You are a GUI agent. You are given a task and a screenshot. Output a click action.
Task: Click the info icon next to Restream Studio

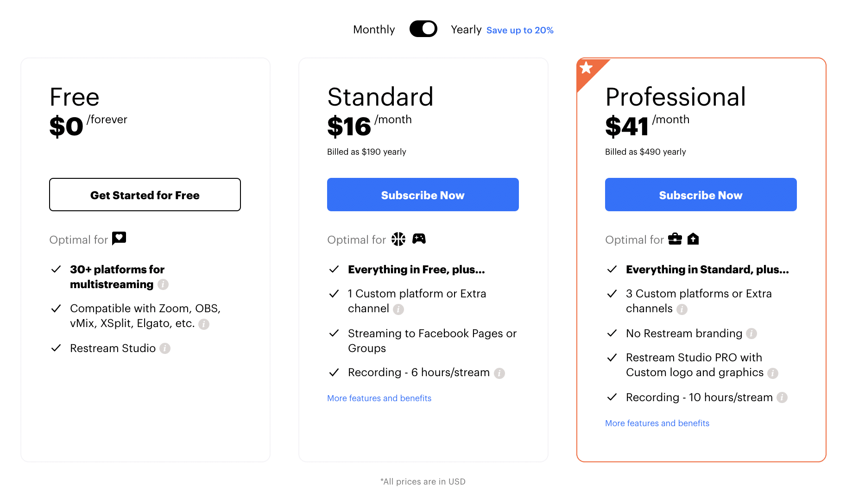point(165,348)
